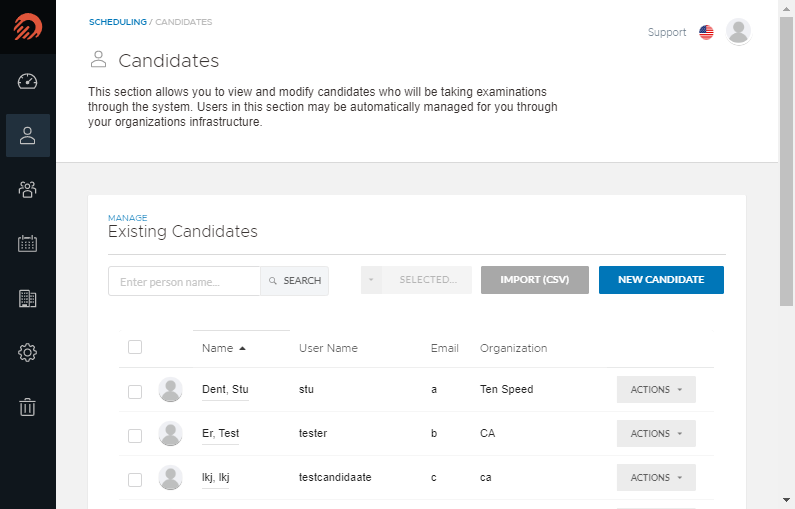This screenshot has width=795, height=509.
Task: Click the Enter person name search field
Action: coord(185,281)
